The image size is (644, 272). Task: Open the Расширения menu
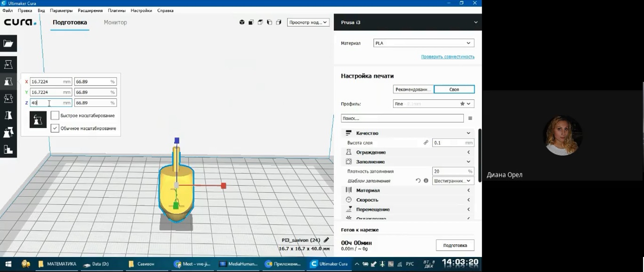(90, 10)
